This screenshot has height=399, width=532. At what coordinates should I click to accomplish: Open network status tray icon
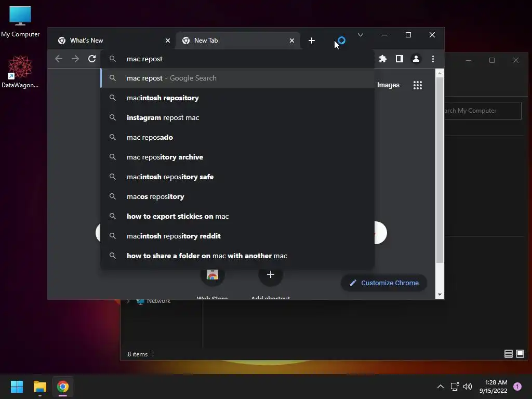click(x=455, y=387)
